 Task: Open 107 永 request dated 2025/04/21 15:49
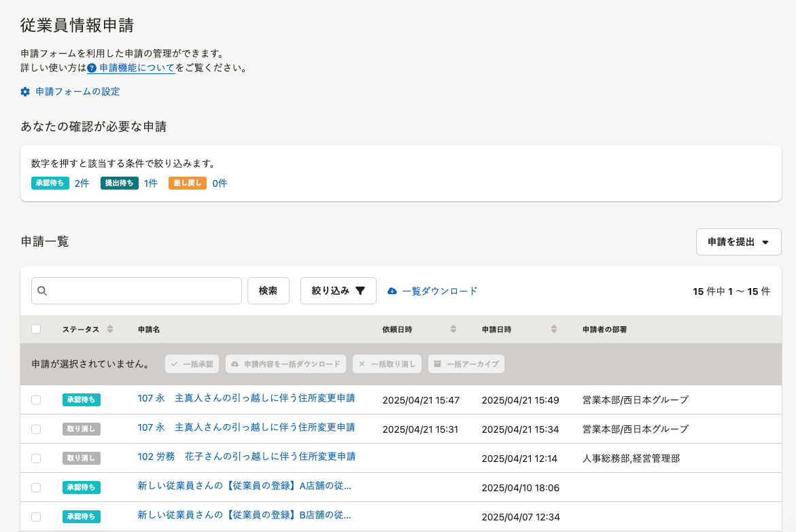(246, 399)
